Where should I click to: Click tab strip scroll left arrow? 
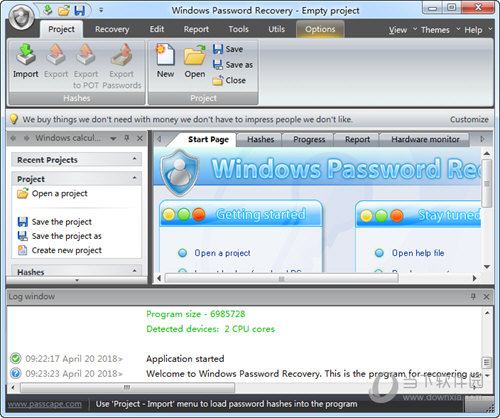coord(159,139)
